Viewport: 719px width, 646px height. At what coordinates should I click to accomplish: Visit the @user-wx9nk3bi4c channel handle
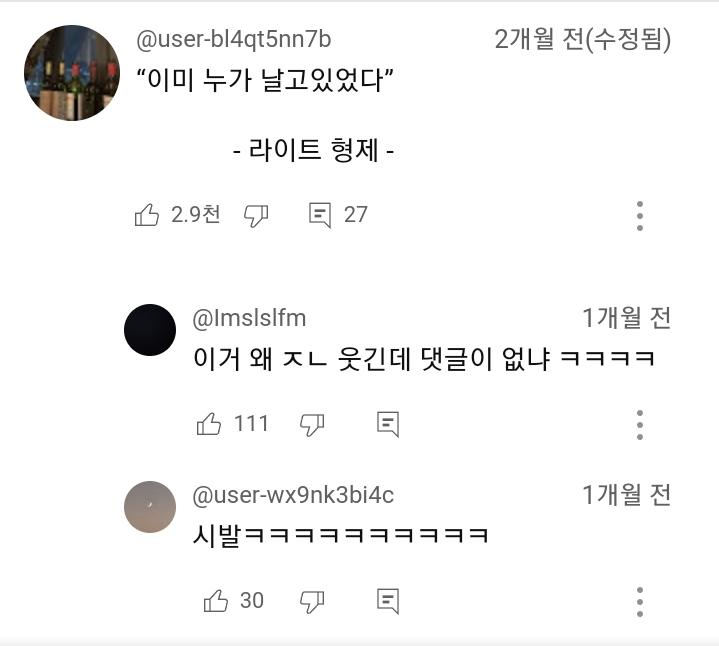pyautogui.click(x=293, y=494)
